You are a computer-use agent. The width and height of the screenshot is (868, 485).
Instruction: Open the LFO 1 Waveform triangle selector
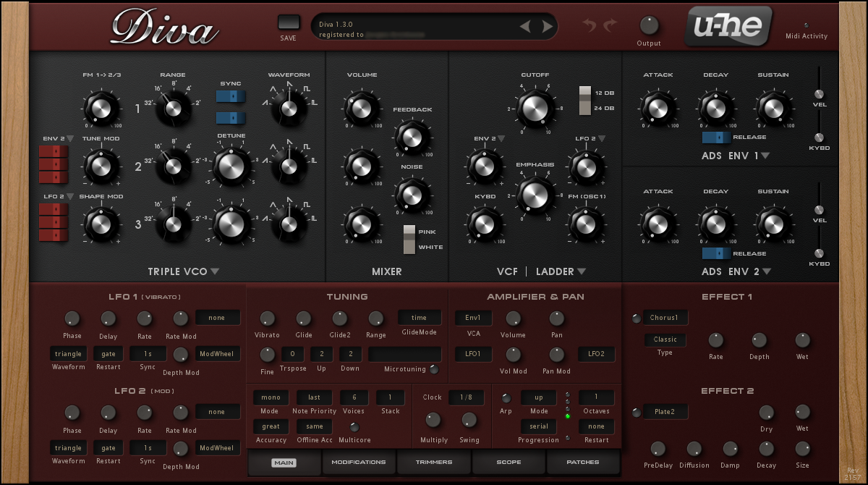[x=69, y=354]
